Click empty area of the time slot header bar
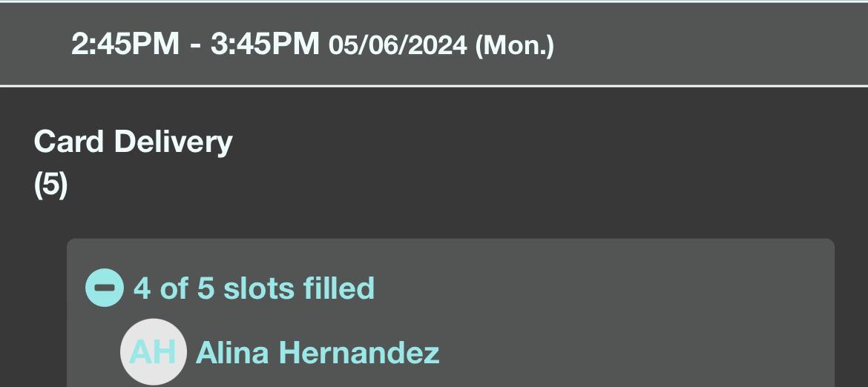868x387 pixels. 705,44
